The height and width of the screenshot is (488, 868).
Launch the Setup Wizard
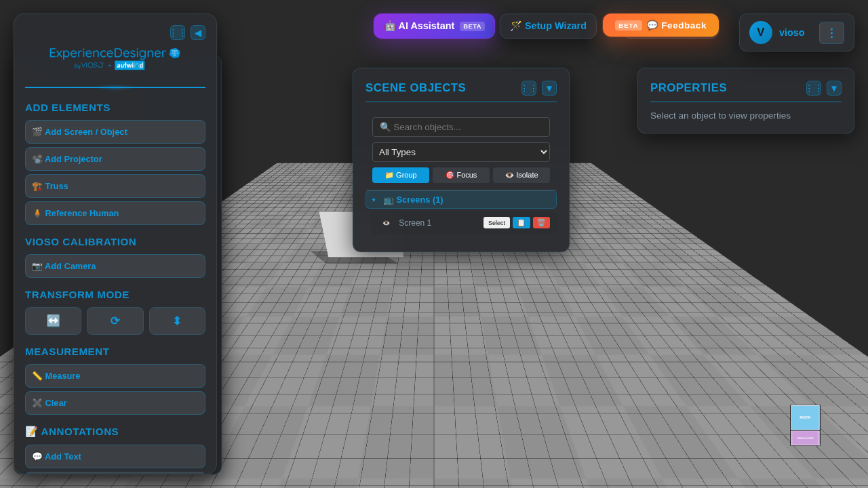(x=548, y=26)
